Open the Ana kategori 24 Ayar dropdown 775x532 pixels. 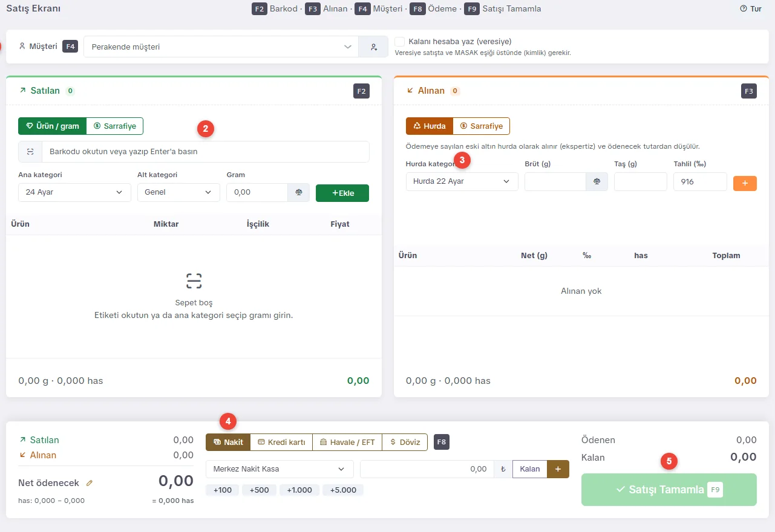tap(74, 192)
